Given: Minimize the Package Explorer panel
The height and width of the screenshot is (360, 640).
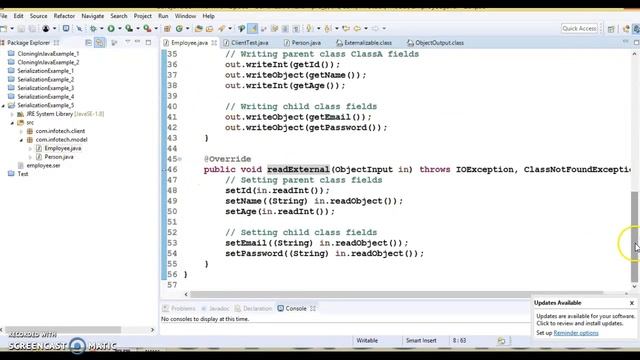Looking at the screenshot, I should click(138, 42).
